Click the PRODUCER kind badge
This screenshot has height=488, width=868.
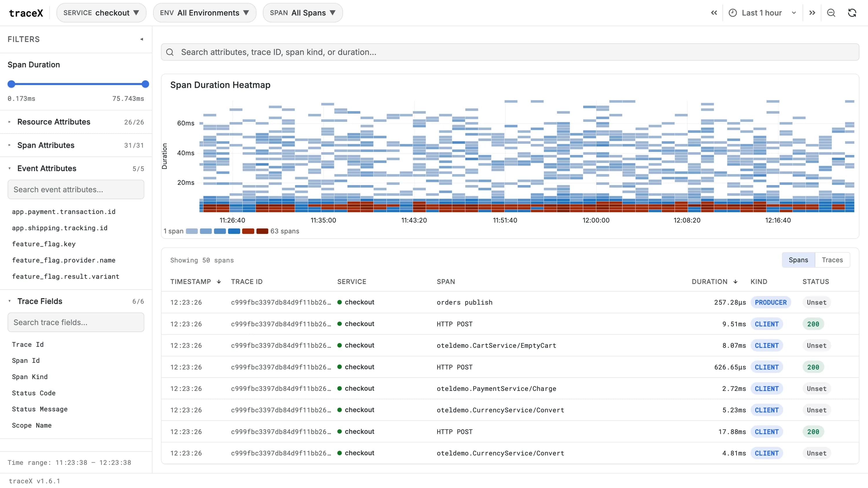pos(770,302)
